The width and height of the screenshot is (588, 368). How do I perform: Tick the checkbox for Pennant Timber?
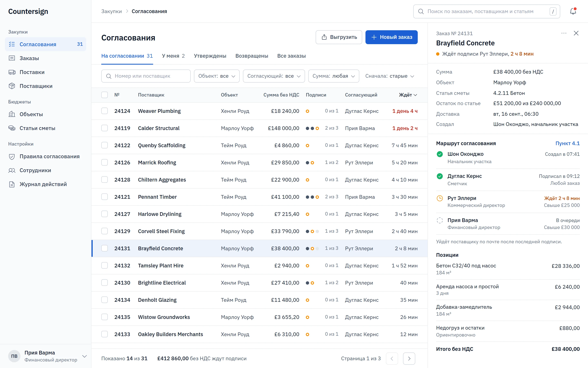point(105,197)
